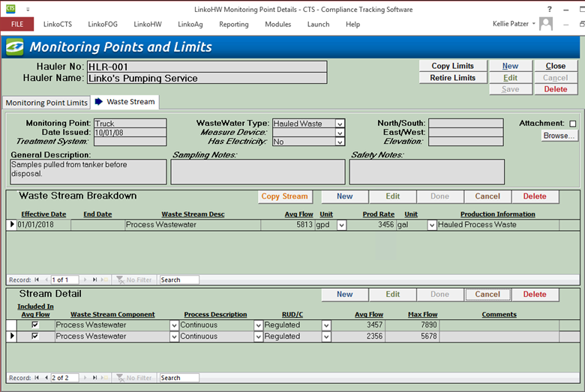Open the Has Electricity dropdown
This screenshot has width=585, height=392.
(340, 142)
